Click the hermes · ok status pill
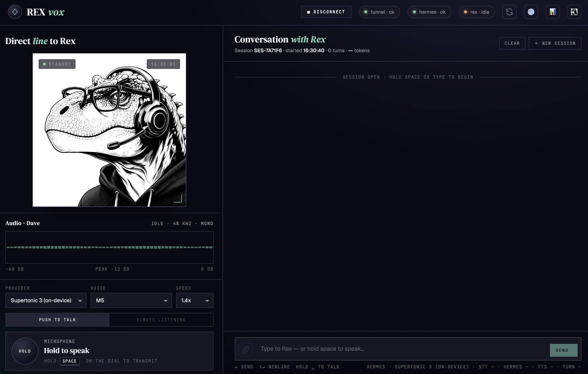This screenshot has height=374, width=588. pyautogui.click(x=429, y=12)
